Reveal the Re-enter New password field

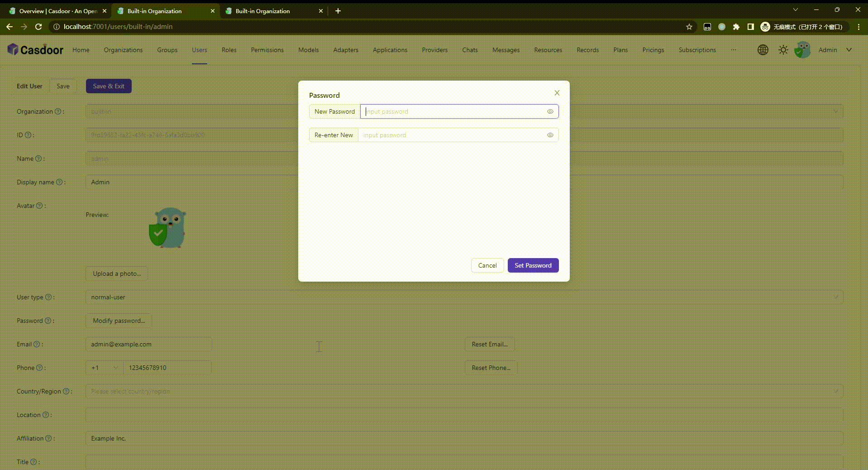pyautogui.click(x=550, y=135)
